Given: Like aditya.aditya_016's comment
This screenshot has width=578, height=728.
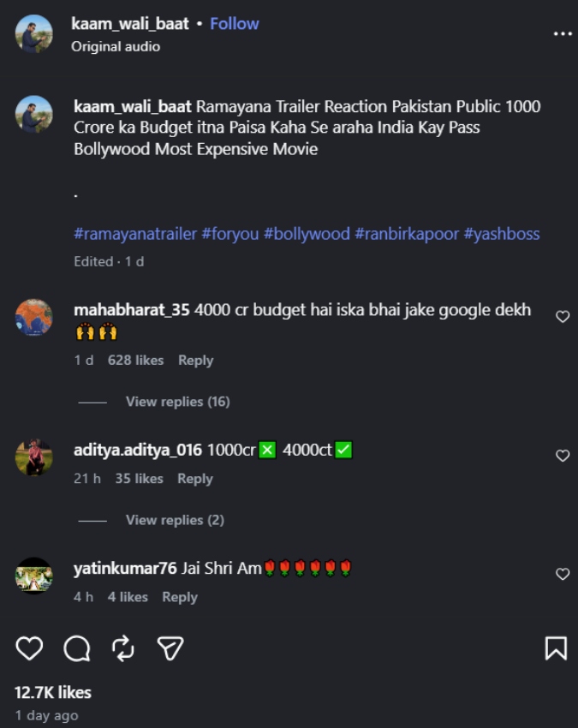Looking at the screenshot, I should pos(563,456).
